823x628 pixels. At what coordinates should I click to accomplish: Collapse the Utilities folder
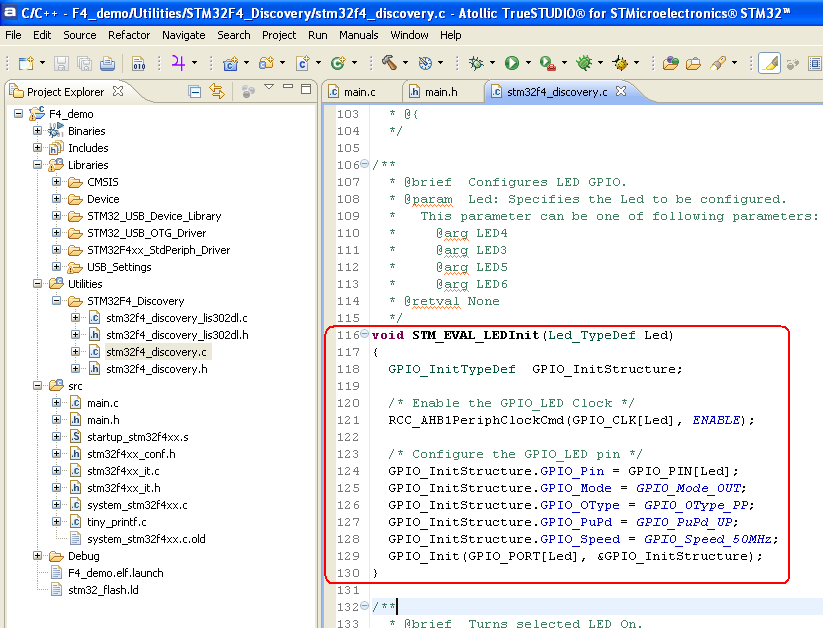[37, 284]
